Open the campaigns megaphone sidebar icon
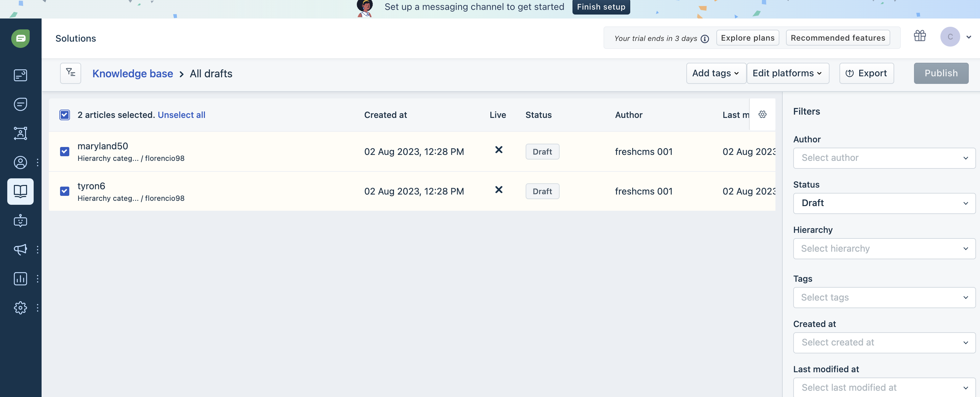 click(x=20, y=249)
